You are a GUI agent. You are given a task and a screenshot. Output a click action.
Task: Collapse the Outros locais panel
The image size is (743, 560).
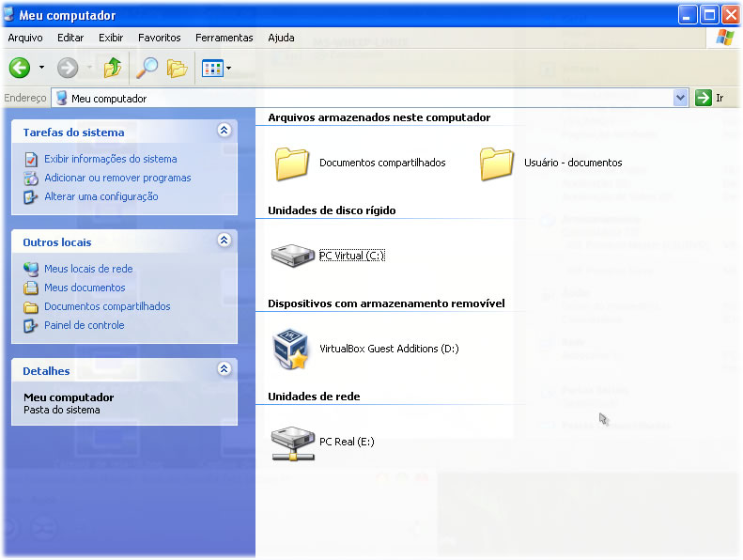pos(224,240)
